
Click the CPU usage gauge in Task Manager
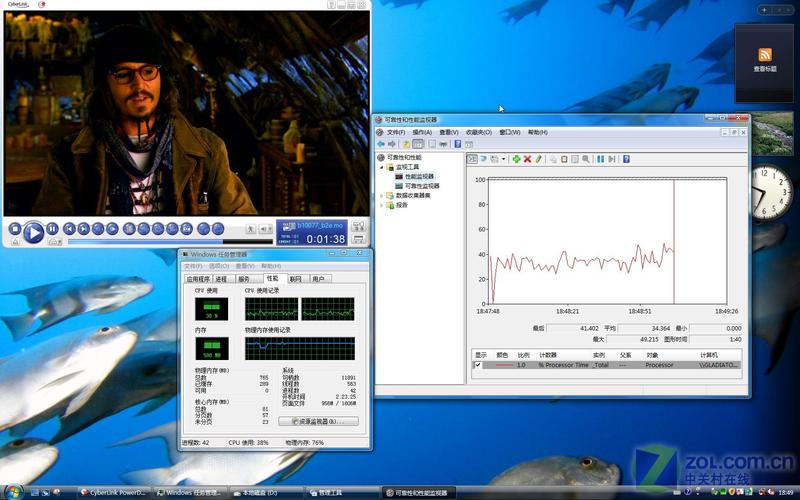[211, 309]
